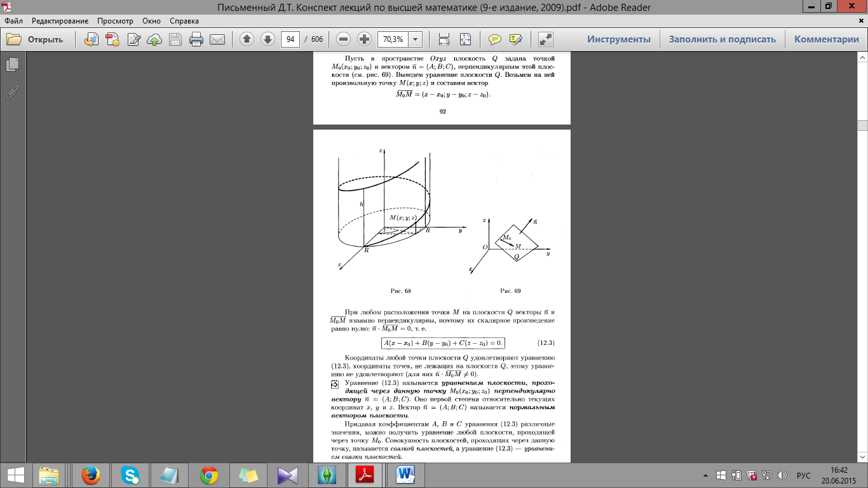Image resolution: width=868 pixels, height=488 pixels.
Task: Click the network tray icon
Action: click(767, 475)
